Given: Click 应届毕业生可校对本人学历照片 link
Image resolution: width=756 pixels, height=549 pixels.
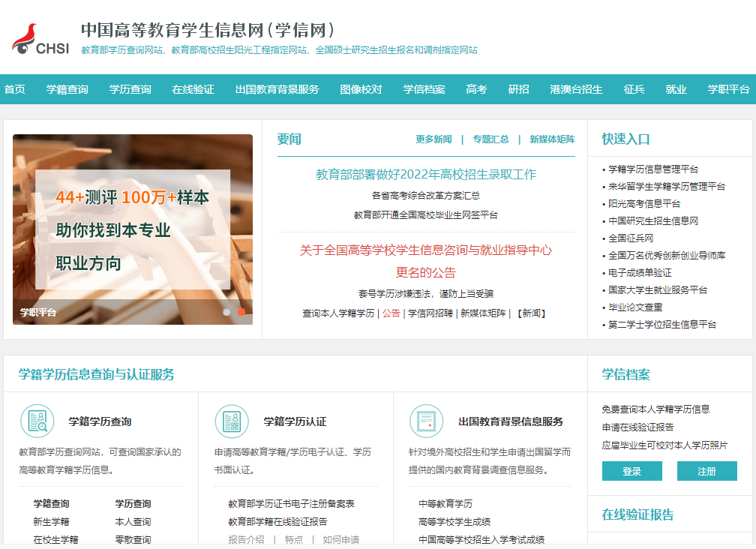Looking at the screenshot, I should pyautogui.click(x=664, y=445).
